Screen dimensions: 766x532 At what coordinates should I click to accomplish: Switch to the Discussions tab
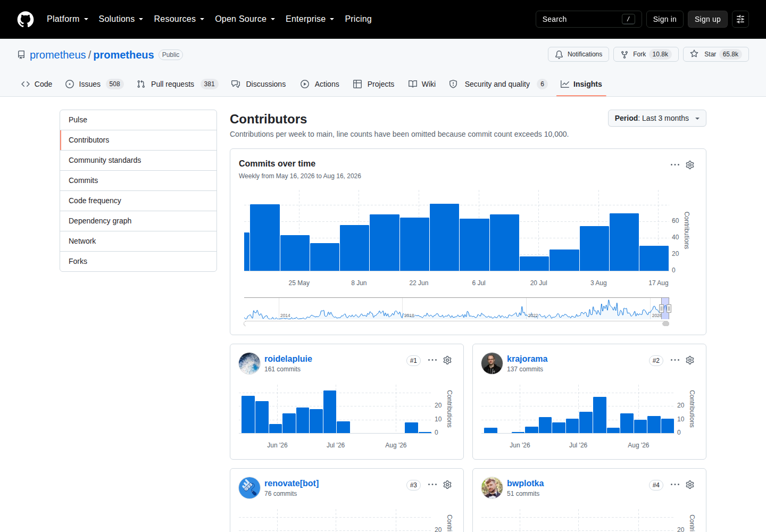[x=259, y=84]
